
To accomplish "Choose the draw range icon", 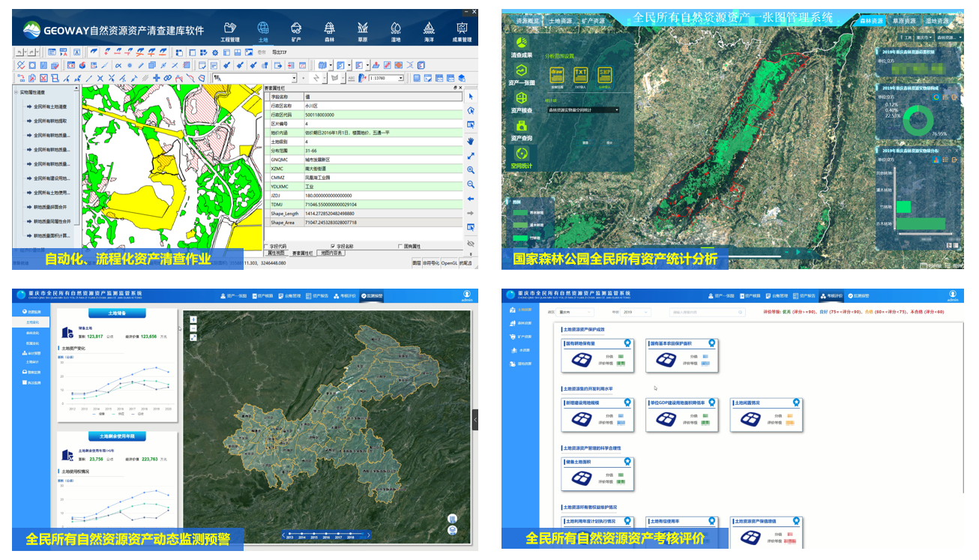I will pos(556,76).
